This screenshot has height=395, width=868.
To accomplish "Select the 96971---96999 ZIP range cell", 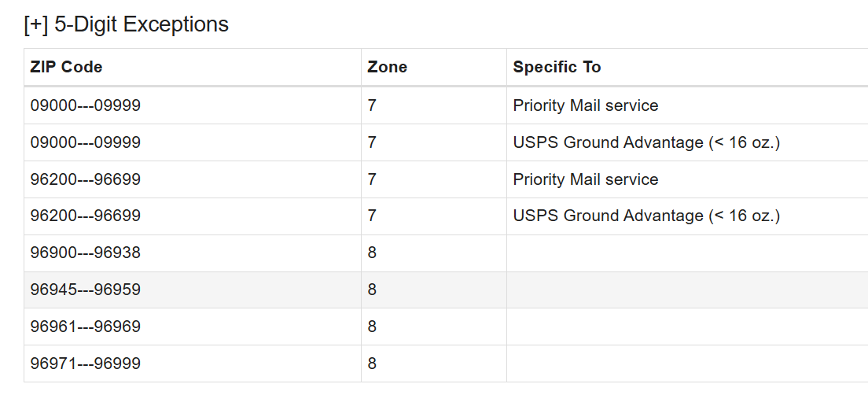I will (x=86, y=364).
